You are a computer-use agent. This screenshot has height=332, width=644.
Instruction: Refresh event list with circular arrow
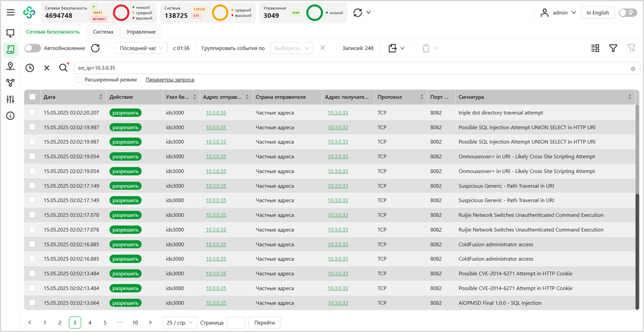(96, 48)
